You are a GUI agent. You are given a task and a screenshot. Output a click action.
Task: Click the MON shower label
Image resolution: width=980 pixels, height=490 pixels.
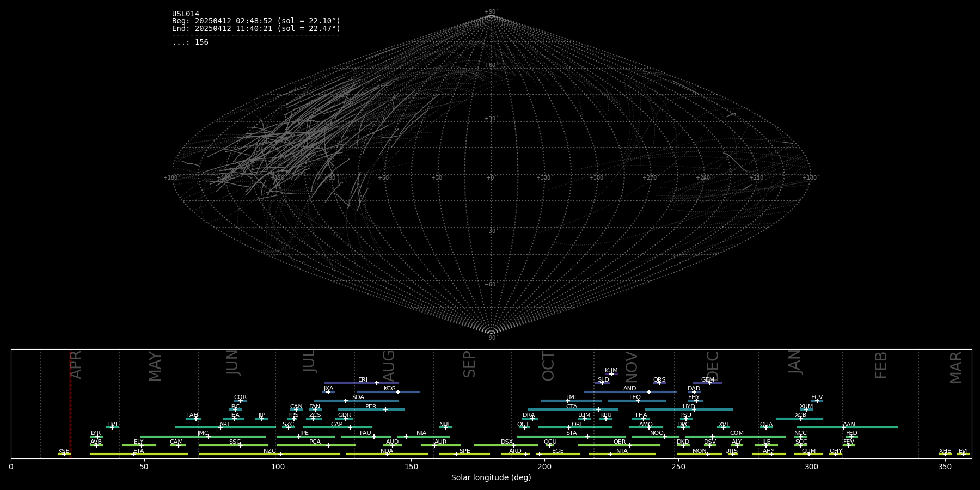[x=700, y=451]
